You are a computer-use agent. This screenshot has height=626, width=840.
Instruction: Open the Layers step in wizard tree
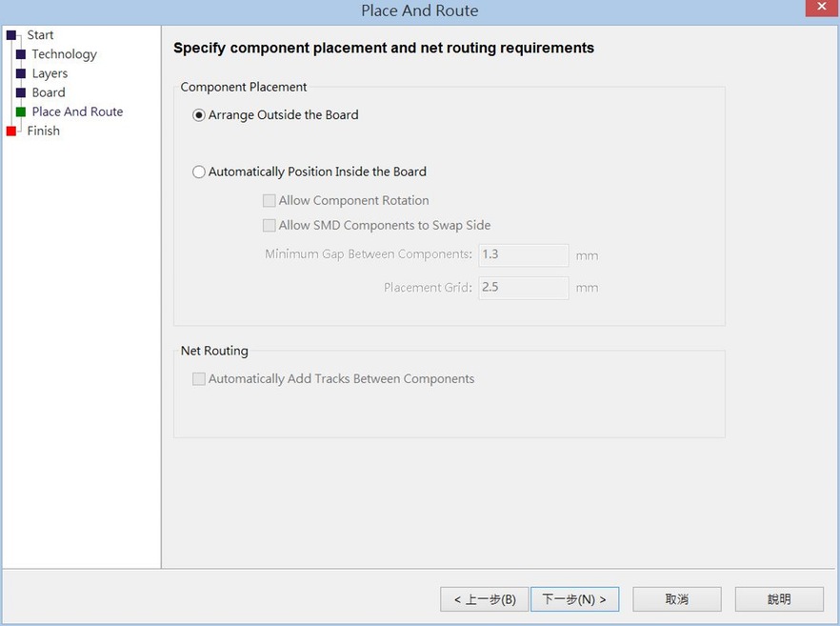point(50,74)
